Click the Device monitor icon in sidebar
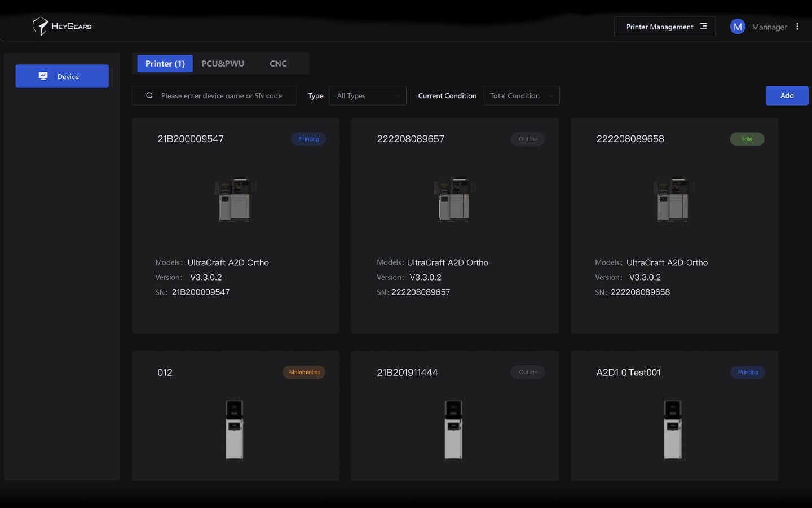 click(43, 76)
